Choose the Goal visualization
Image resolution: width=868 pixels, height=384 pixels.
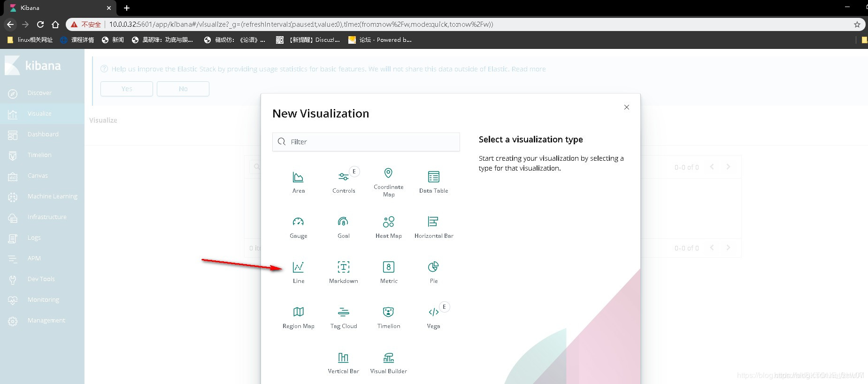click(344, 227)
